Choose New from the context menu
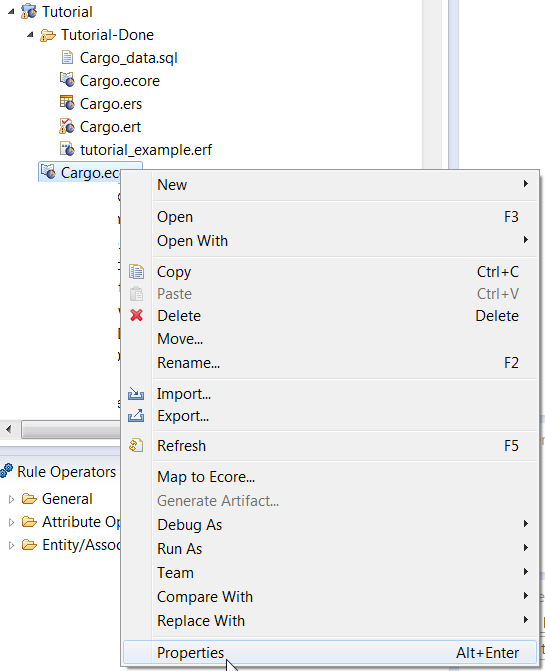545x671 pixels. [329, 185]
